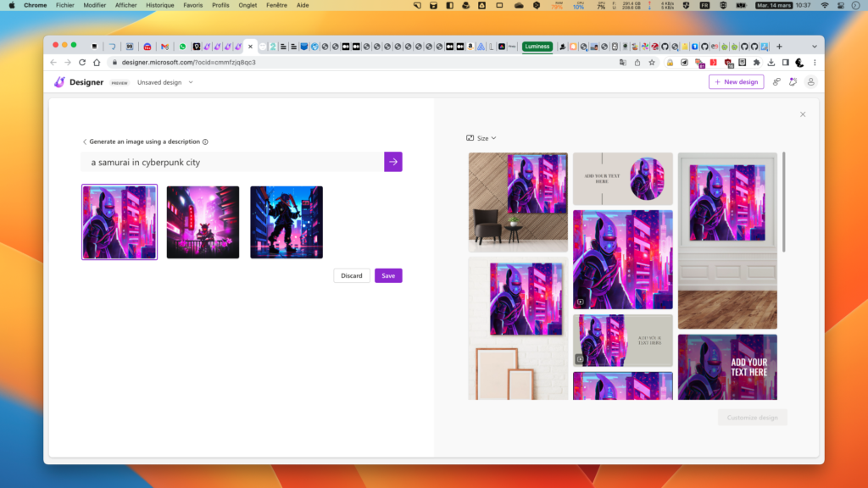The height and width of the screenshot is (488, 868).
Task: Click the prompt text field
Action: pyautogui.click(x=232, y=162)
